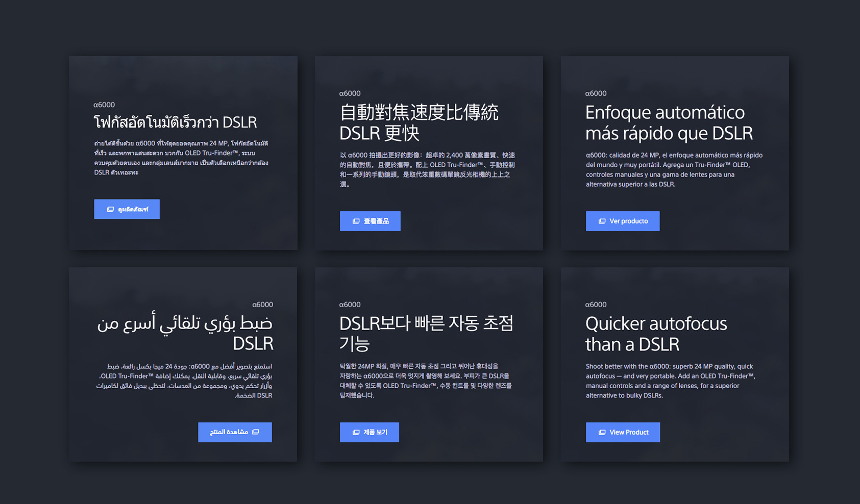This screenshot has height=504, width=860.
Task: Click the paragraph starting 'α6000: calidad de 24 MP'
Action: [x=674, y=169]
